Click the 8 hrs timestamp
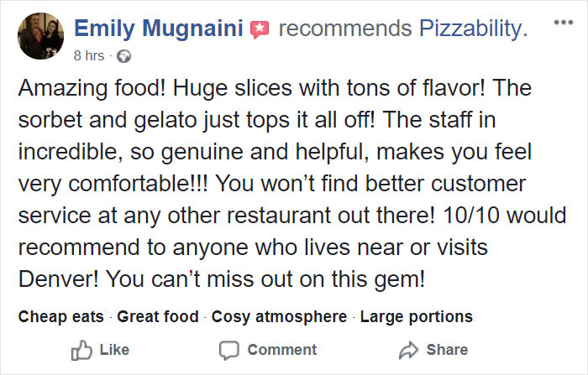The image size is (588, 375). pyautogui.click(x=89, y=56)
